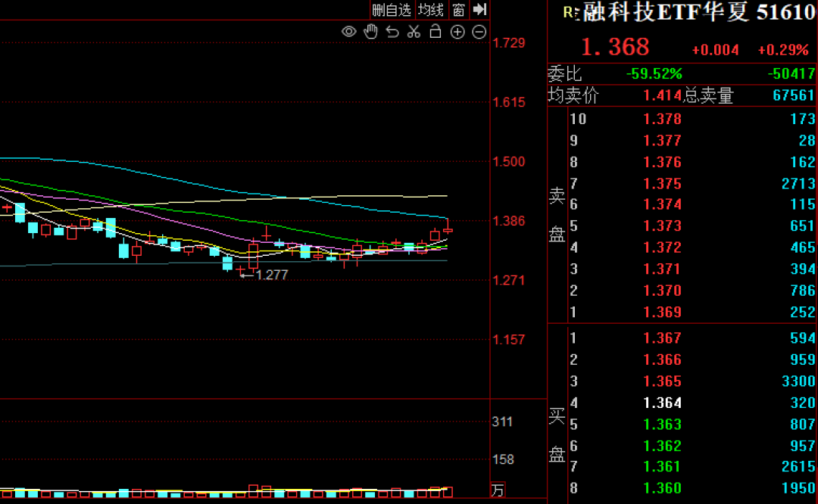Click the arrow icon next to 窗 button
Screen dimensions: 818x504
click(x=479, y=11)
